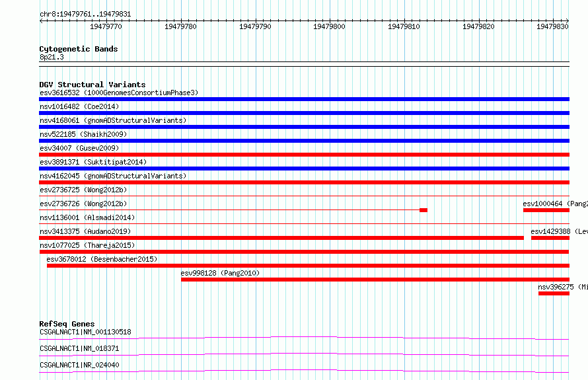Select nsv1136001 (Alsmadi2014) variant label

(87, 217)
